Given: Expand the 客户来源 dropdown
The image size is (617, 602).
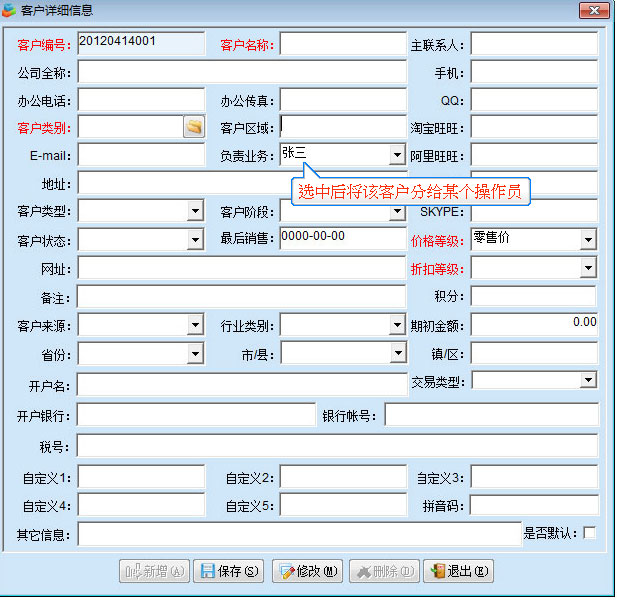Looking at the screenshot, I should [x=195, y=326].
